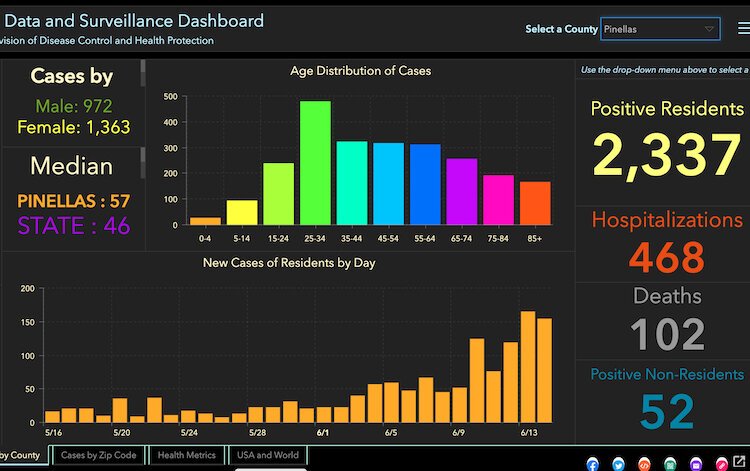Screen dimensions: 750x471
Task: Select the 6/5 daily cases bar
Action: [392, 402]
